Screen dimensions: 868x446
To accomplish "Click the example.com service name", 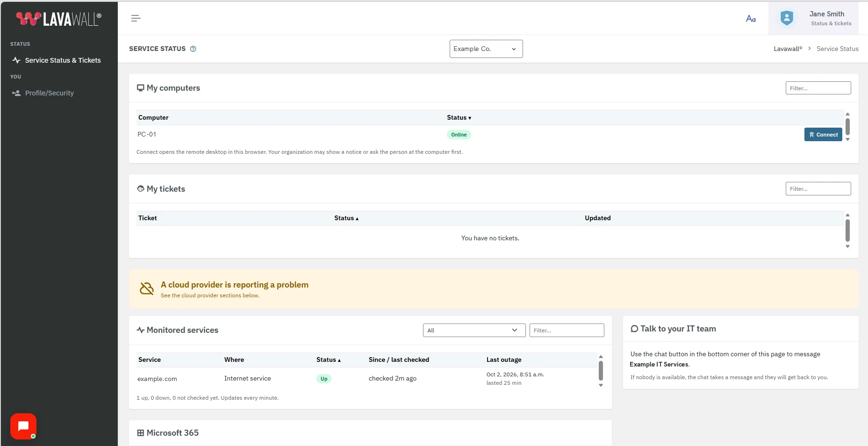I will coord(157,379).
